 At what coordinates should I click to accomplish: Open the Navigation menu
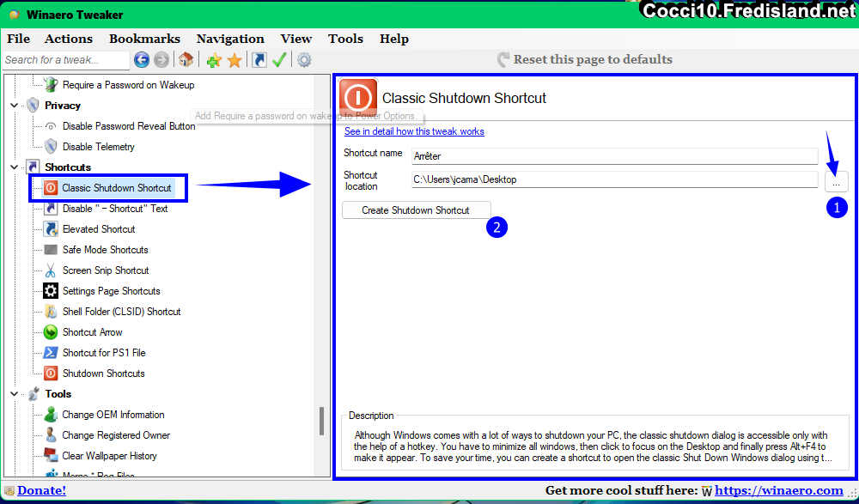coord(230,39)
